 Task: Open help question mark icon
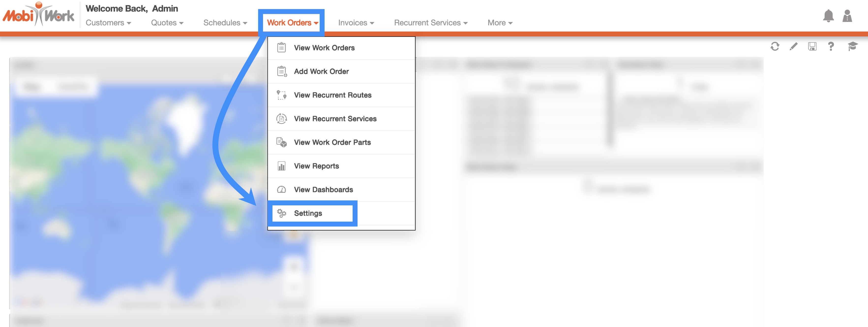[831, 46]
